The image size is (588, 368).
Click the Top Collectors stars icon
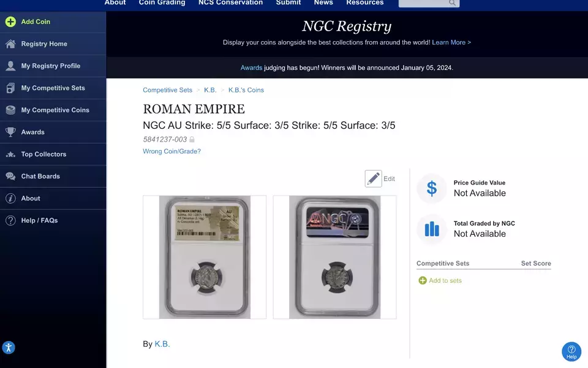point(10,155)
